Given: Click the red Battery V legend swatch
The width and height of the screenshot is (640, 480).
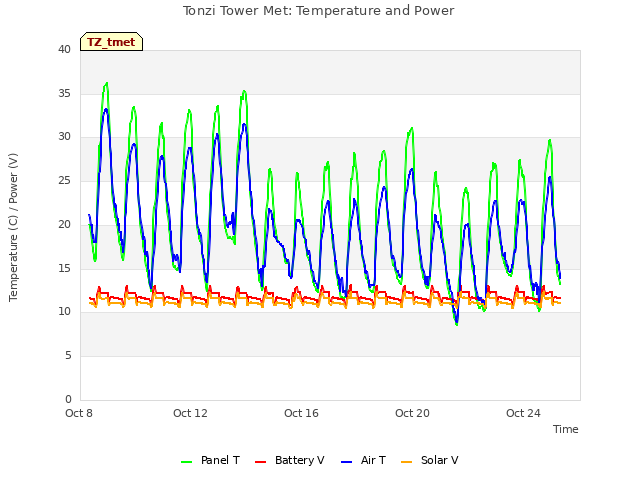Looking at the screenshot, I should [260, 462].
